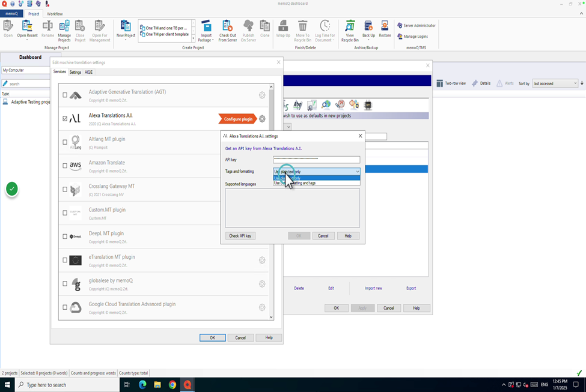
Task: Open the Workflow ribbon tab
Action: (x=55, y=14)
